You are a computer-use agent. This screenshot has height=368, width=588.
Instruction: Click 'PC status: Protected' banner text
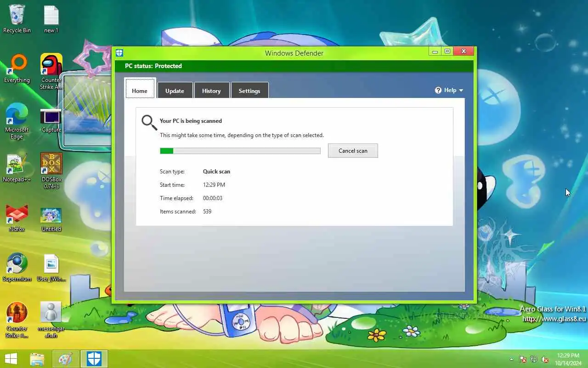[153, 66]
